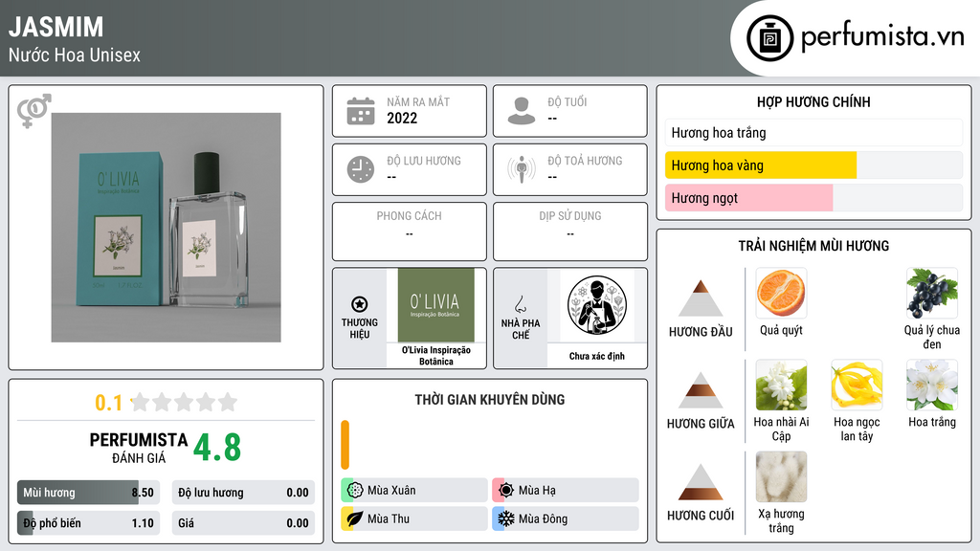Viewport: 980px width, 551px height.
Task: Click the unisex gender symbol icon
Action: click(34, 111)
